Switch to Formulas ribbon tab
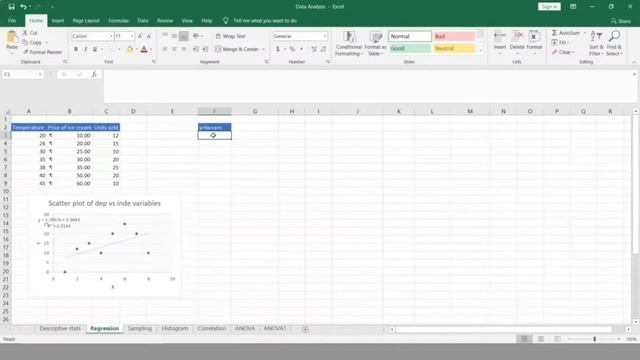The width and height of the screenshot is (640, 360). coord(118,20)
